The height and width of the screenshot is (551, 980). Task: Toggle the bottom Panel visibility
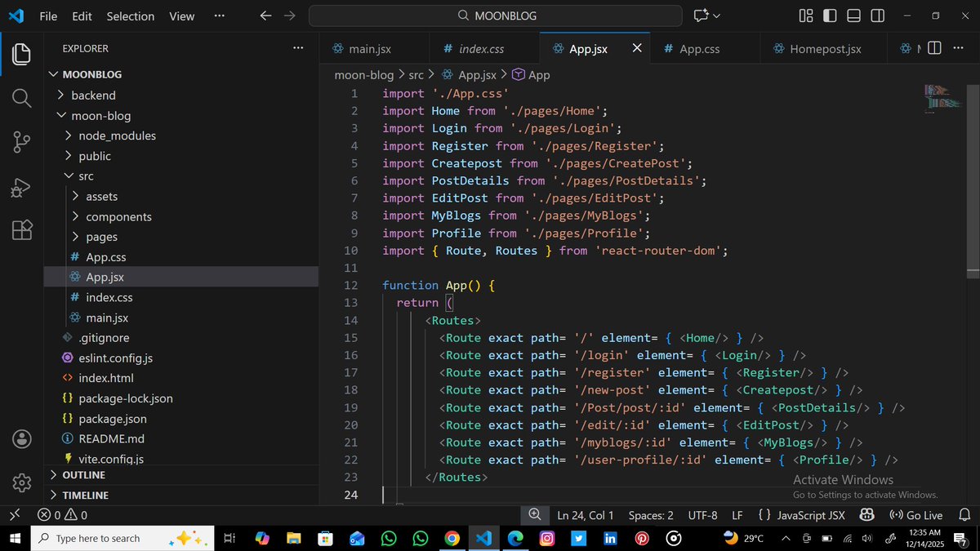pos(853,16)
